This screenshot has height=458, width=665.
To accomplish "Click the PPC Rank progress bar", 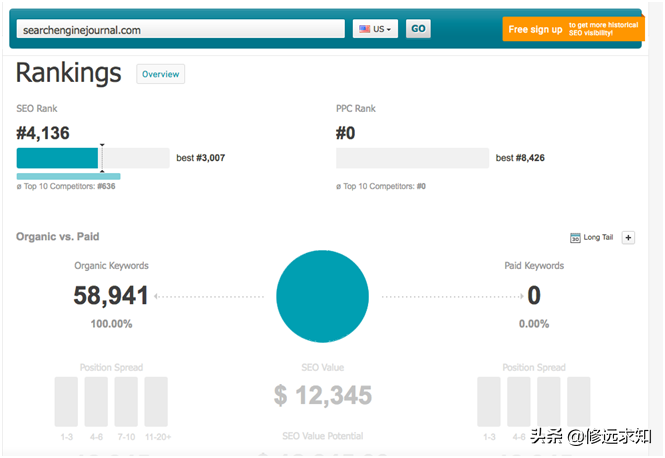I will (412, 158).
